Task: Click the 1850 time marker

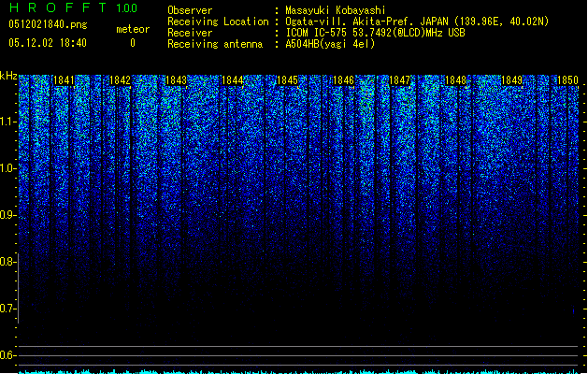Action: click(567, 80)
